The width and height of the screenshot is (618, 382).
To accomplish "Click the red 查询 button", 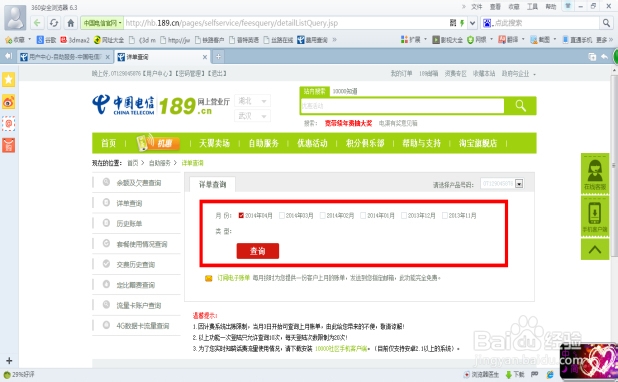I will [x=258, y=251].
